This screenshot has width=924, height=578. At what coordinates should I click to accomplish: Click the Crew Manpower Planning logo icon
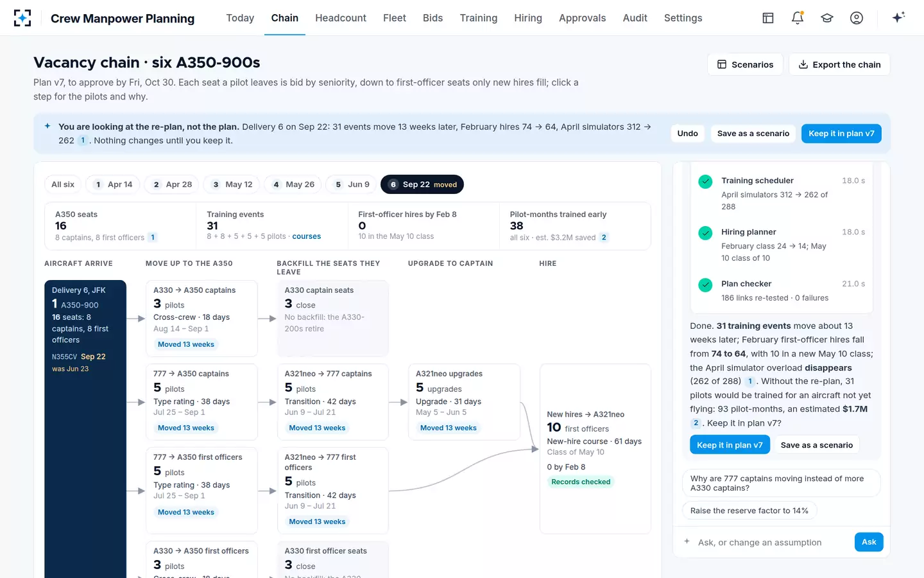point(22,18)
